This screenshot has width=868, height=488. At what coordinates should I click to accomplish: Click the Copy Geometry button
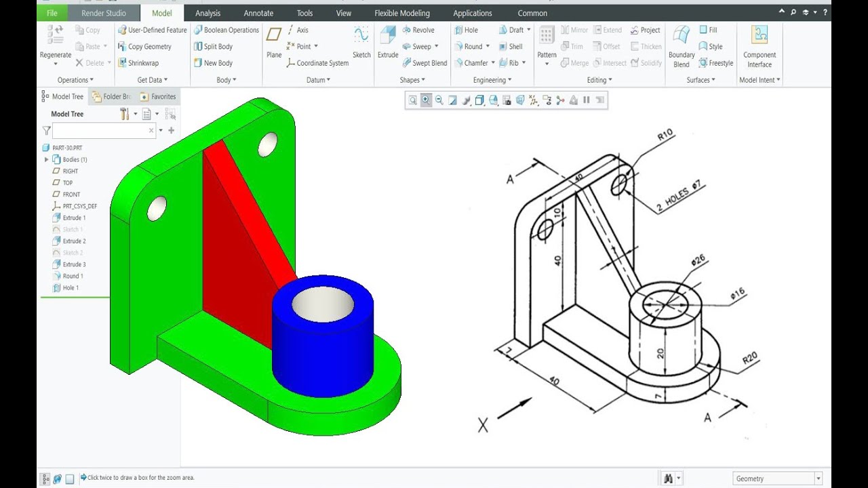coord(144,47)
